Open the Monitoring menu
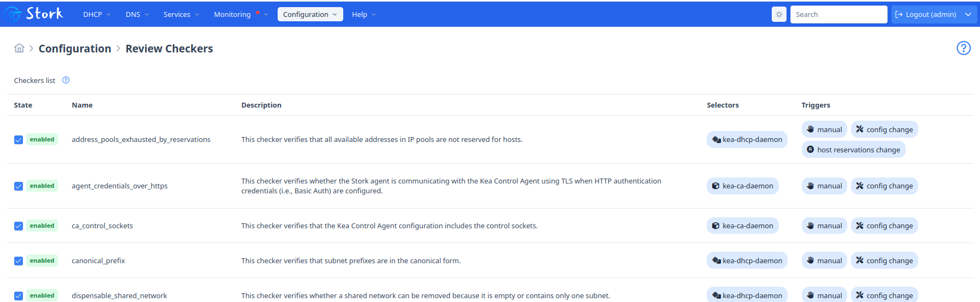980x302 pixels. pyautogui.click(x=240, y=14)
